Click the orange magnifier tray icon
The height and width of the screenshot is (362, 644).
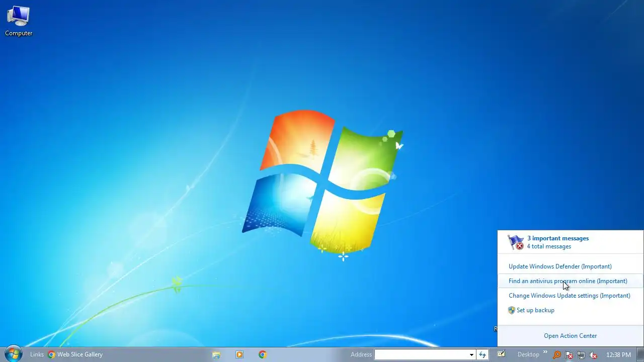pos(557,355)
